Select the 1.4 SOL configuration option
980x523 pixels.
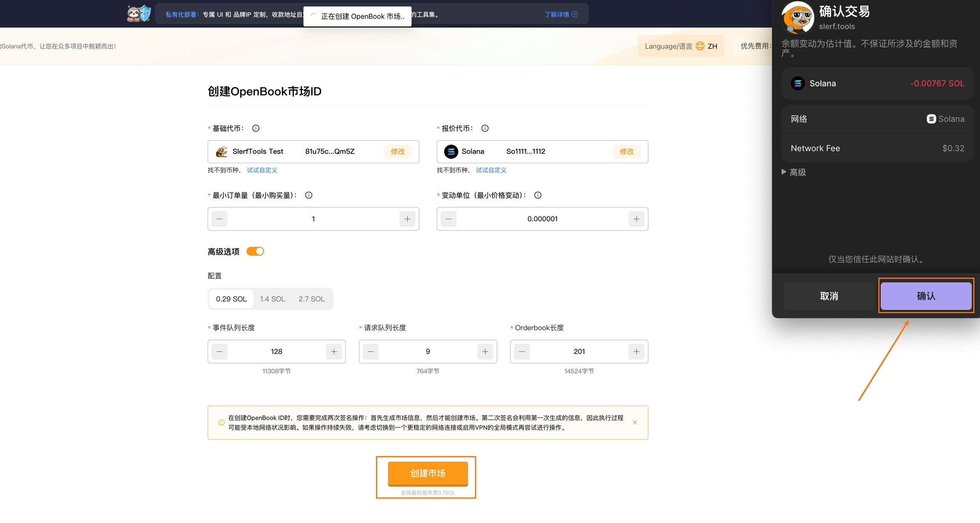[x=272, y=299]
